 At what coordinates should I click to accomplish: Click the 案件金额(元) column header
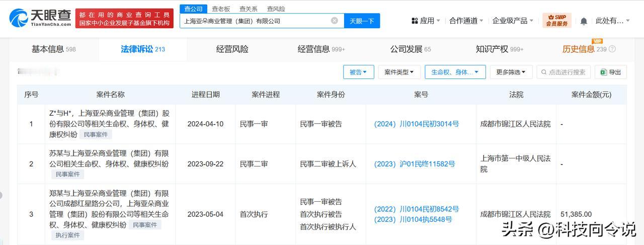point(591,95)
